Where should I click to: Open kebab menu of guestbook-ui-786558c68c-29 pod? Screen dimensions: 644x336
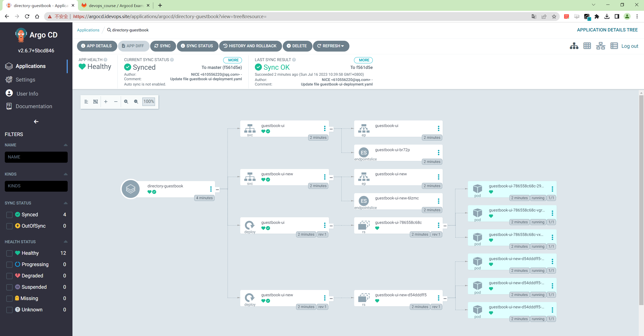click(x=552, y=189)
